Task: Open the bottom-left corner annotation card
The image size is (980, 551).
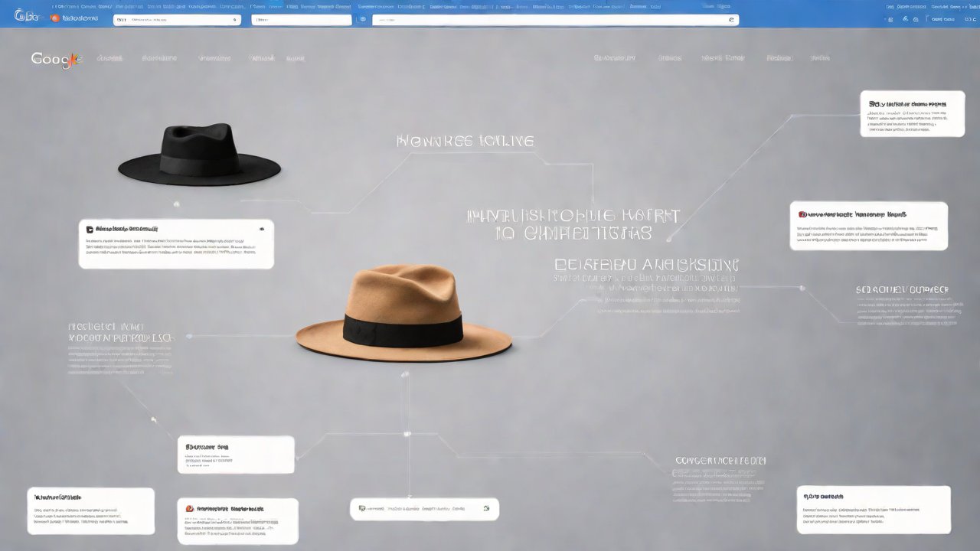Action: (x=90, y=511)
